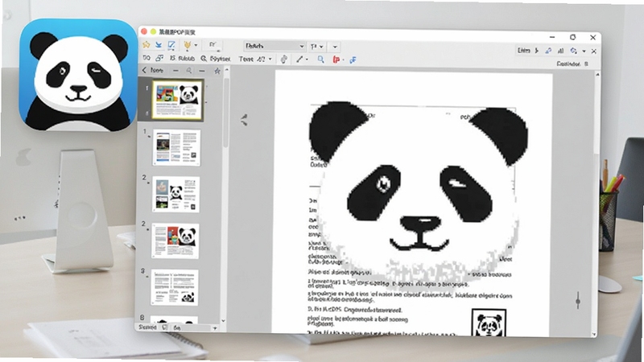Click the text label at the top-right toolbar
The width and height of the screenshot is (644, 362).
524,51
